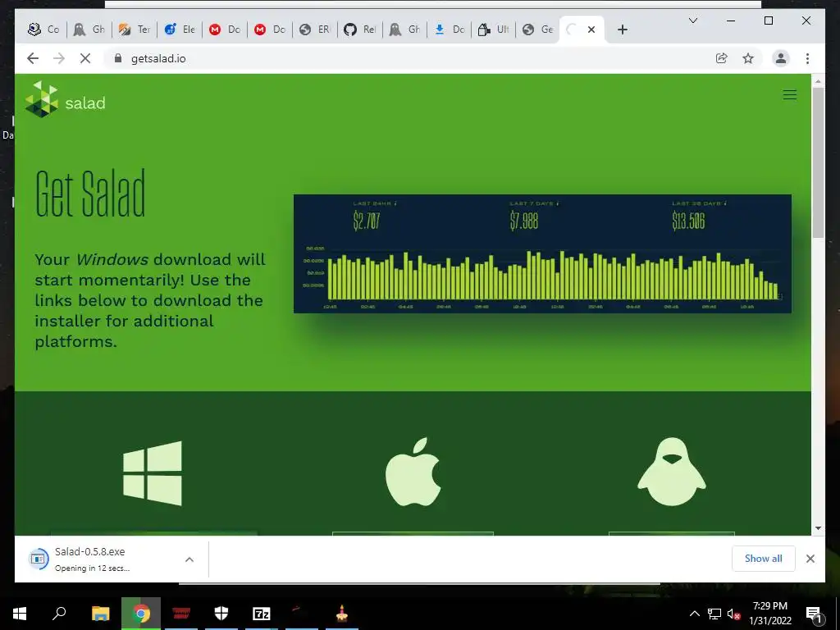
Task: Open File Explorer from the taskbar
Action: 100,614
